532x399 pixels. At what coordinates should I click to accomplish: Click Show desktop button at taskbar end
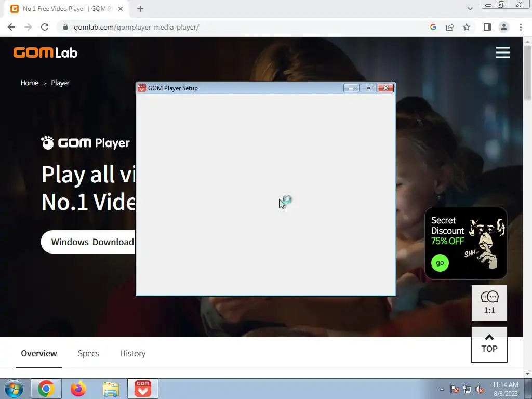coord(529,389)
